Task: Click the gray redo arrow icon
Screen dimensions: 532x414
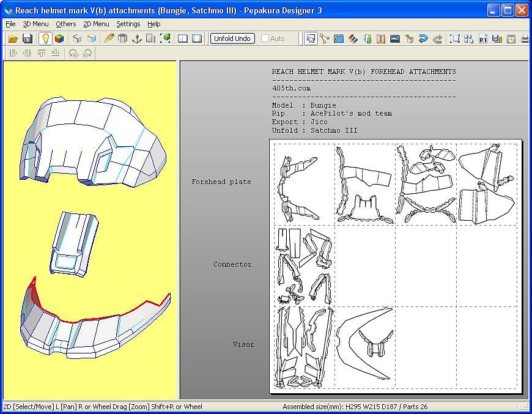Action: pos(438,39)
